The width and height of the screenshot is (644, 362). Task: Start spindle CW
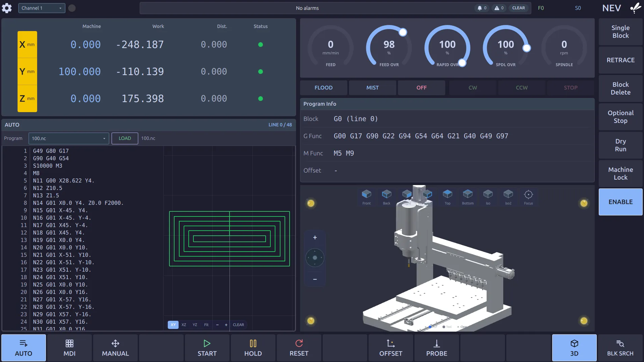pyautogui.click(x=473, y=88)
